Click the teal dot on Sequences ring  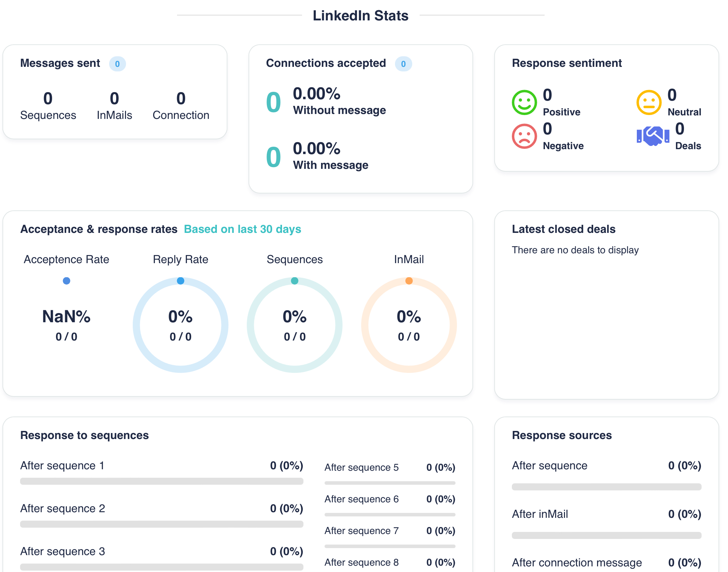pos(295,281)
